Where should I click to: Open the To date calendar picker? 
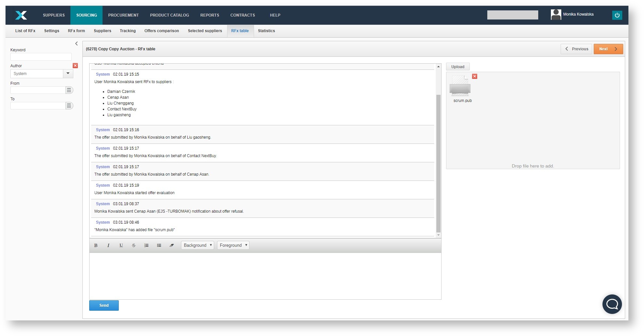coord(69,106)
